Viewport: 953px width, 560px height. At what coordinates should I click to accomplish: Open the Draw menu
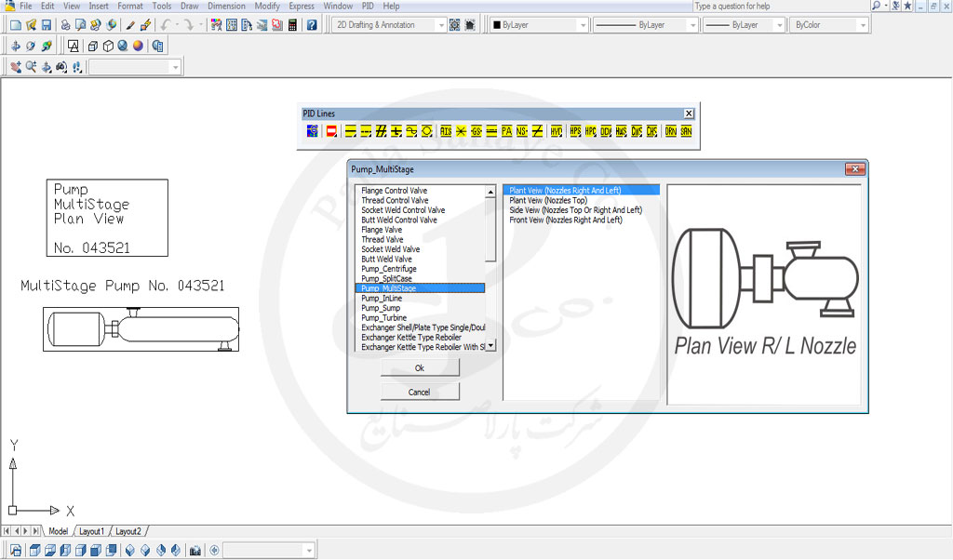pyautogui.click(x=190, y=7)
